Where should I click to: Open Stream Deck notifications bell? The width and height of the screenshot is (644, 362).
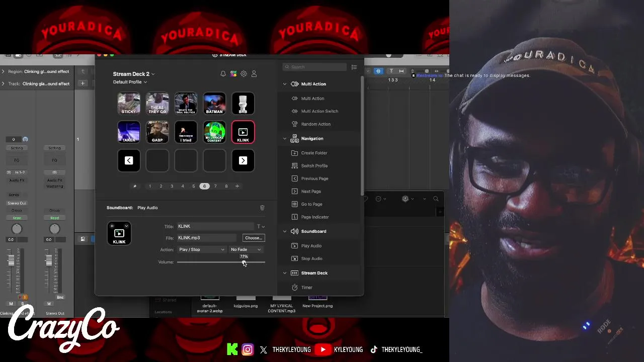[x=223, y=74]
